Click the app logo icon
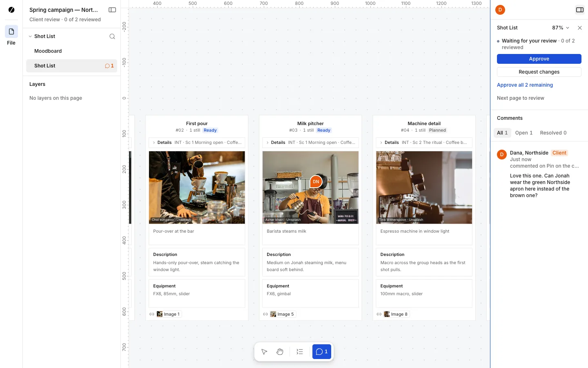Screen dimensions: 588x368 (x=11, y=10)
